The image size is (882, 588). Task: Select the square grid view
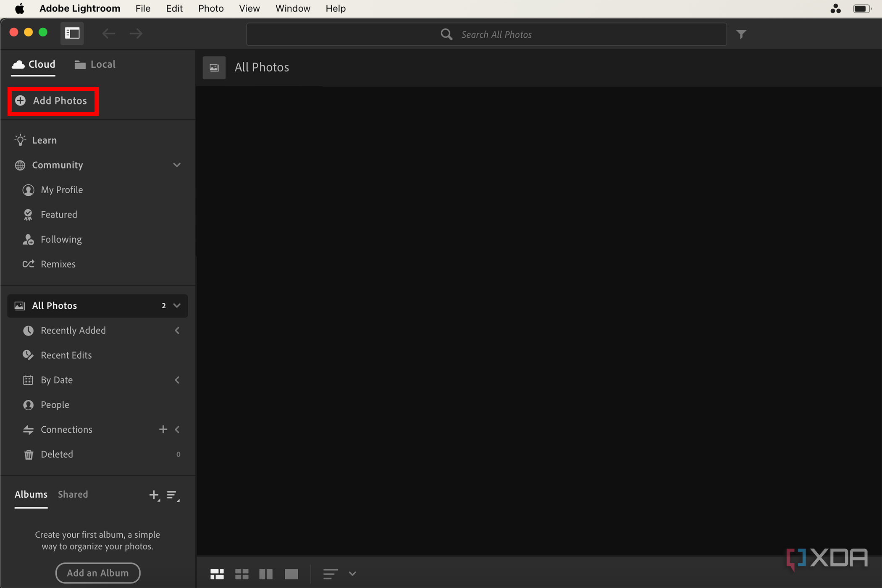pos(242,574)
